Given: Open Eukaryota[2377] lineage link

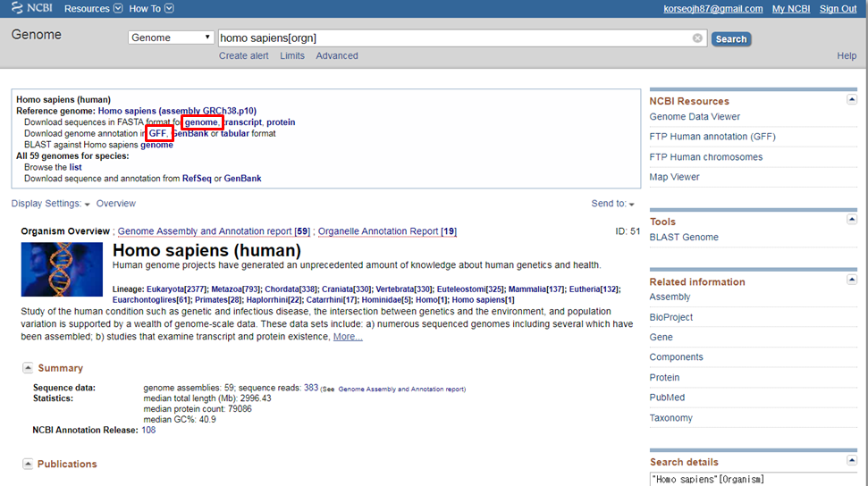Looking at the screenshot, I should point(177,289).
